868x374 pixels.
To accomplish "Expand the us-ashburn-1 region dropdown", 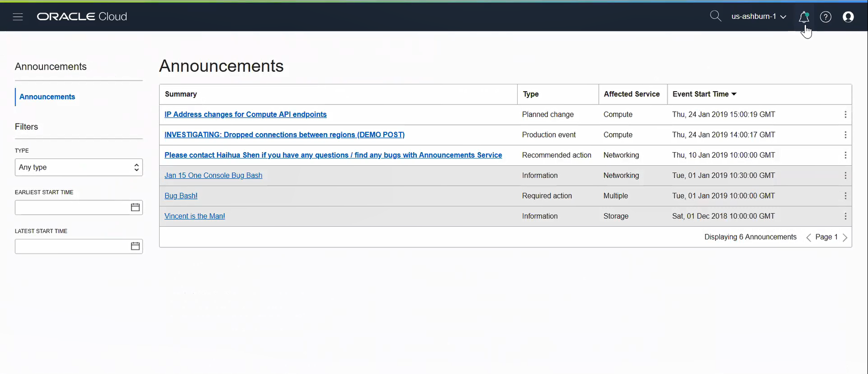I will (758, 17).
